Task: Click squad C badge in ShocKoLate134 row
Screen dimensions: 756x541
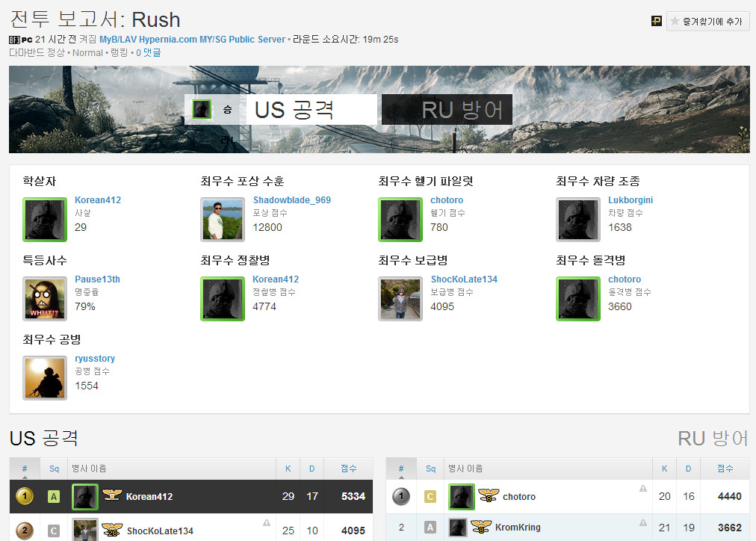Action: pyautogui.click(x=54, y=531)
